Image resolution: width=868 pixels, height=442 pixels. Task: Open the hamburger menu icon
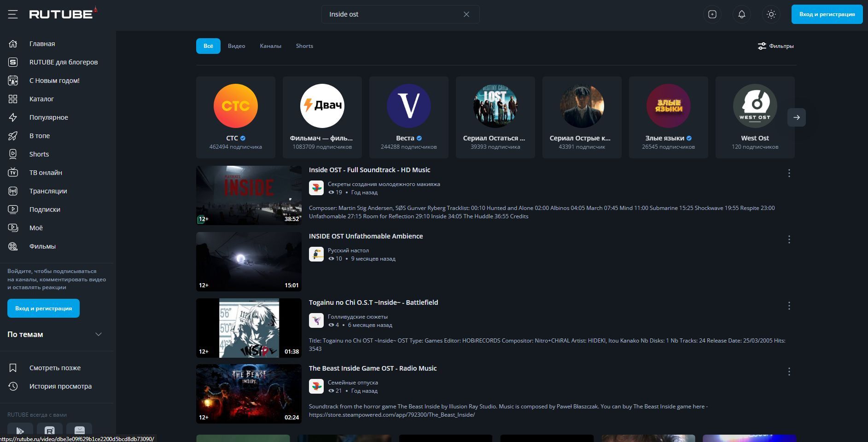(13, 14)
